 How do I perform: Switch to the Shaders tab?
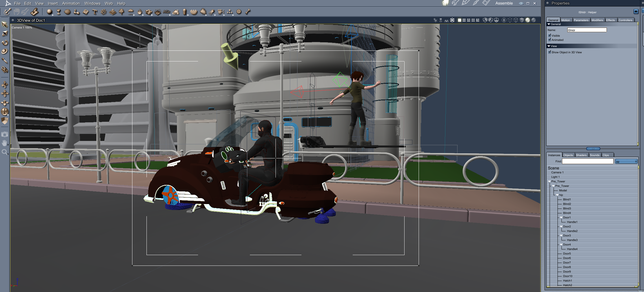tap(581, 155)
